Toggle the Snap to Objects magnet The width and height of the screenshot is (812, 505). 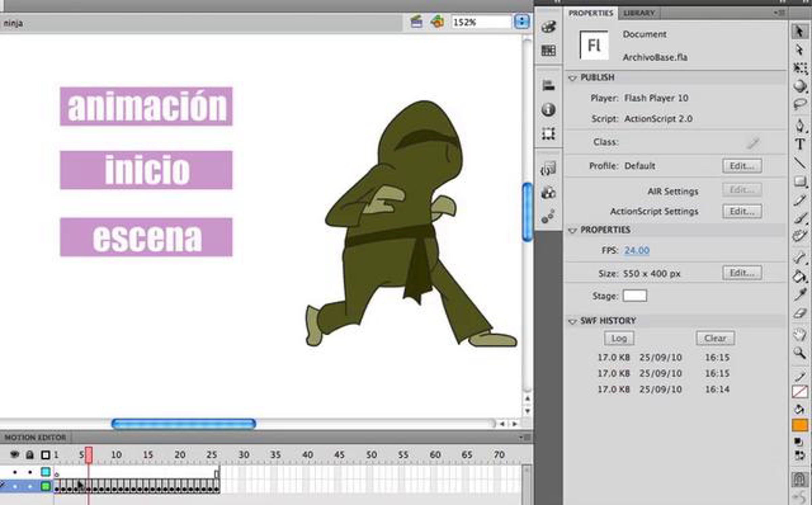(x=800, y=479)
